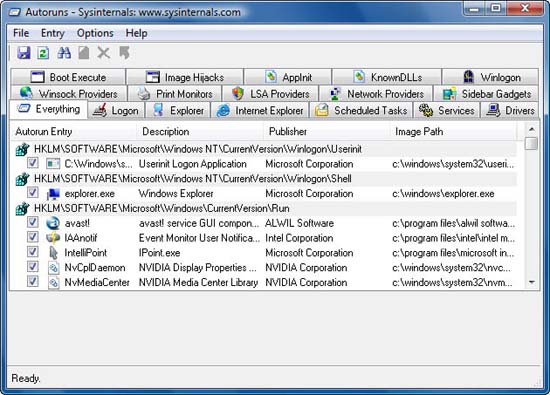Click 'c:\windows\explorer.exe' image path

[x=443, y=194]
